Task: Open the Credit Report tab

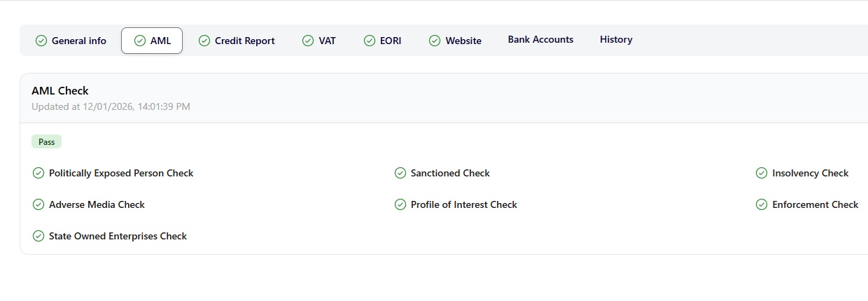Action: pos(244,41)
